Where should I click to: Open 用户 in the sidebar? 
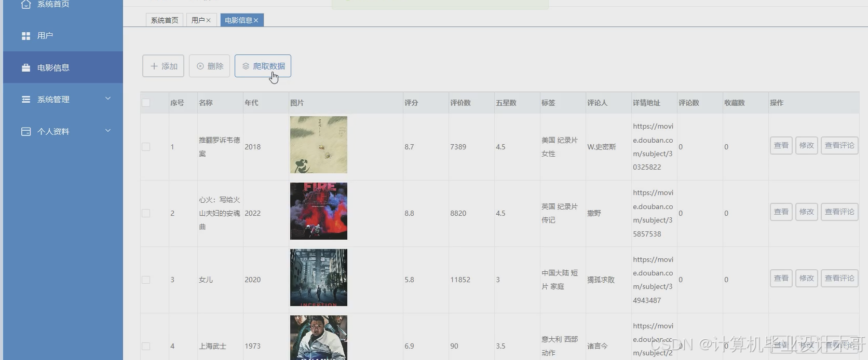[63, 36]
